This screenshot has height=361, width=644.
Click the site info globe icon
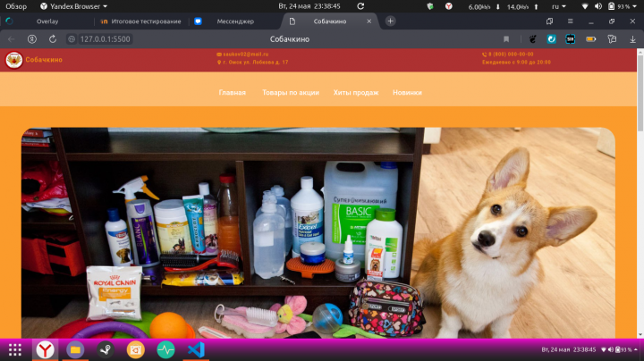tap(72, 39)
